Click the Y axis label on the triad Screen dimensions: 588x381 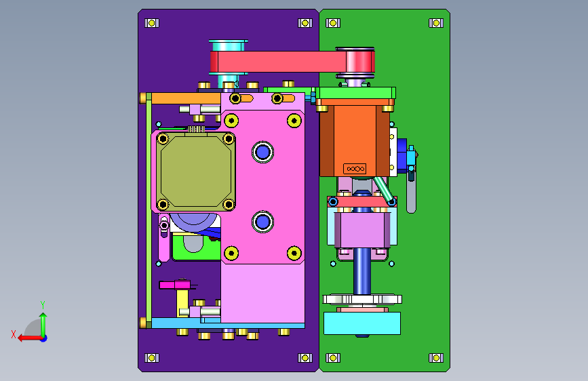coord(43,304)
